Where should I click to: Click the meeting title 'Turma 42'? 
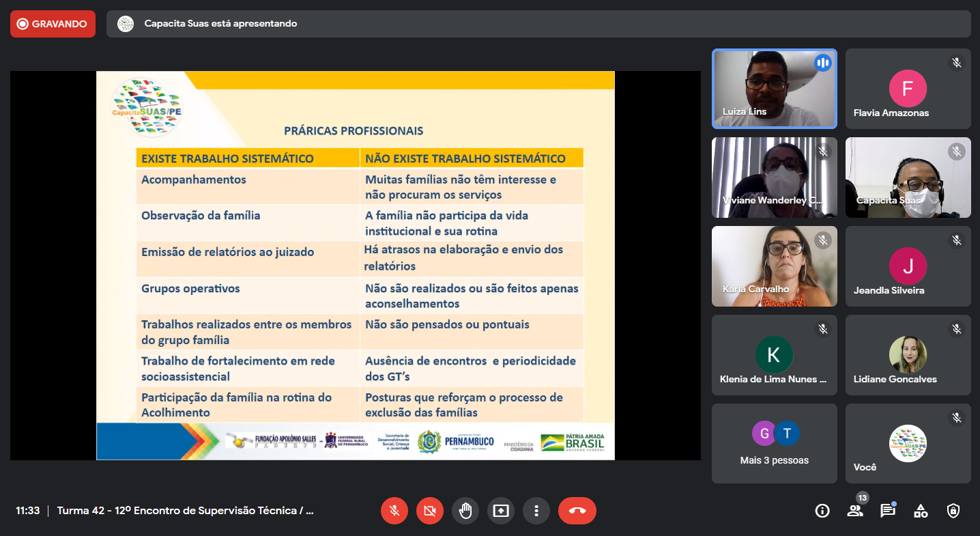coord(186,511)
